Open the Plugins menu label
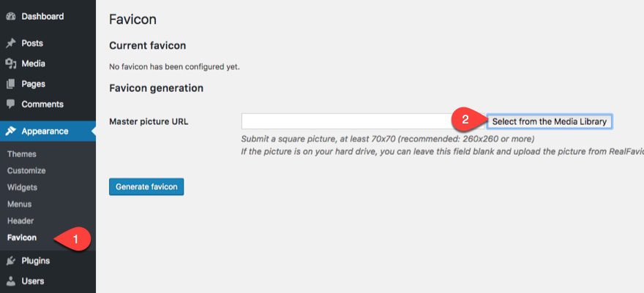Viewport: 644px width, 293px height. (36, 261)
